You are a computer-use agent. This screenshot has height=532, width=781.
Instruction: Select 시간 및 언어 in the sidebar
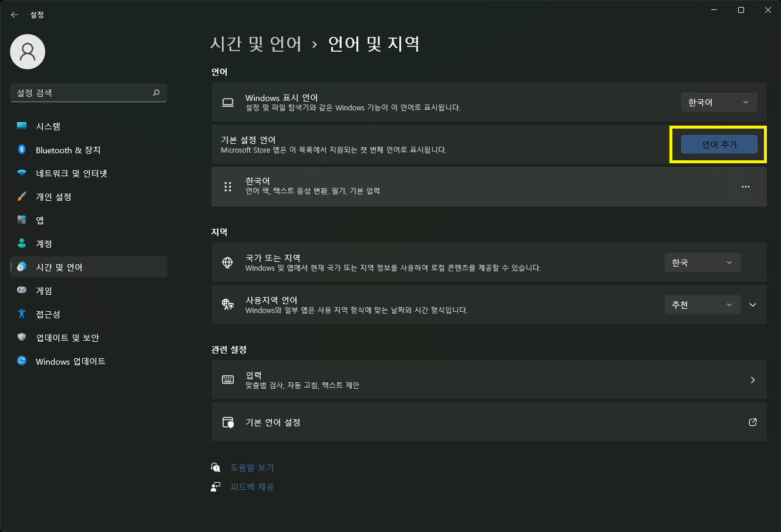click(21, 267)
